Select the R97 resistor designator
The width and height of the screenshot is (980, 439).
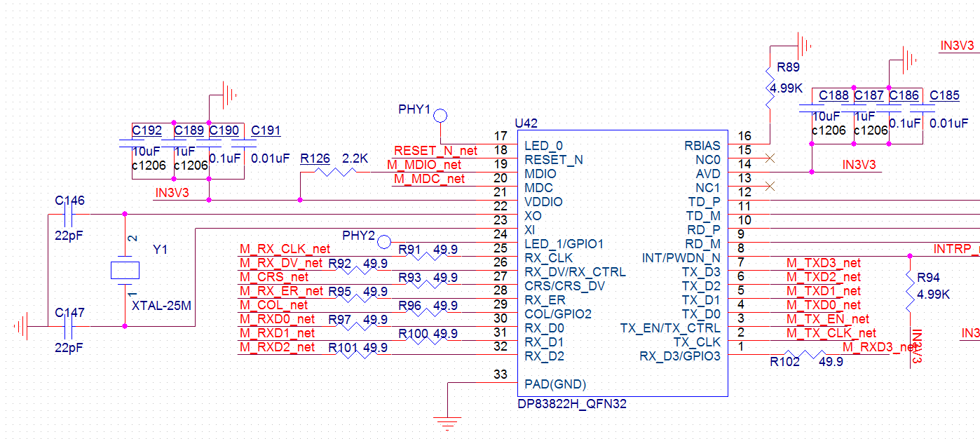(339, 320)
